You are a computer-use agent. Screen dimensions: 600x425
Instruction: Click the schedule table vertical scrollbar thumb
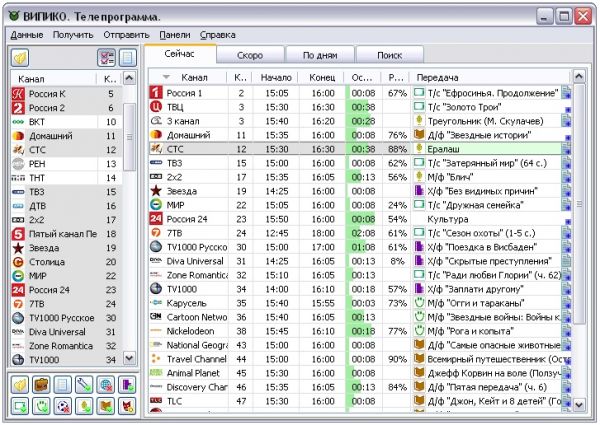pos(579,204)
